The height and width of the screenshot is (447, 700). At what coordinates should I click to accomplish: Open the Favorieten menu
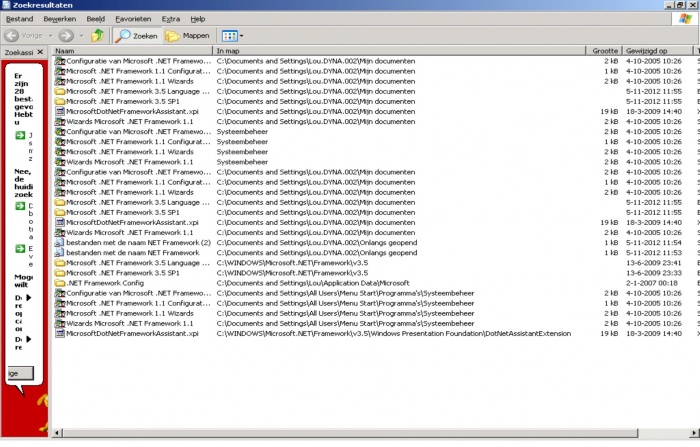(x=133, y=19)
